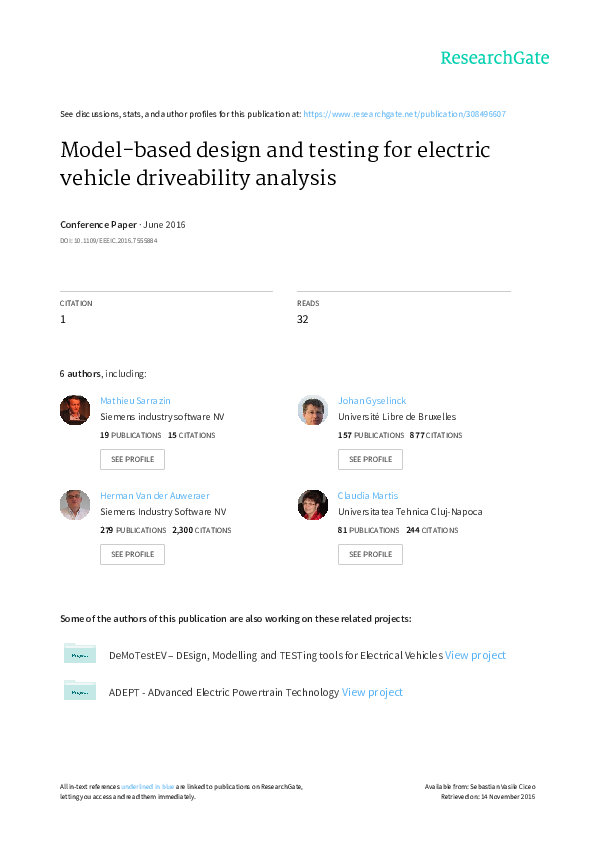Click SEE PROFILE under Claudia Martis

tap(370, 554)
